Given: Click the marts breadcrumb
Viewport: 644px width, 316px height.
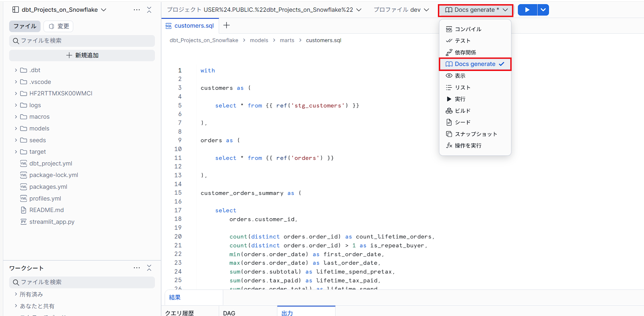Looking at the screenshot, I should (287, 40).
